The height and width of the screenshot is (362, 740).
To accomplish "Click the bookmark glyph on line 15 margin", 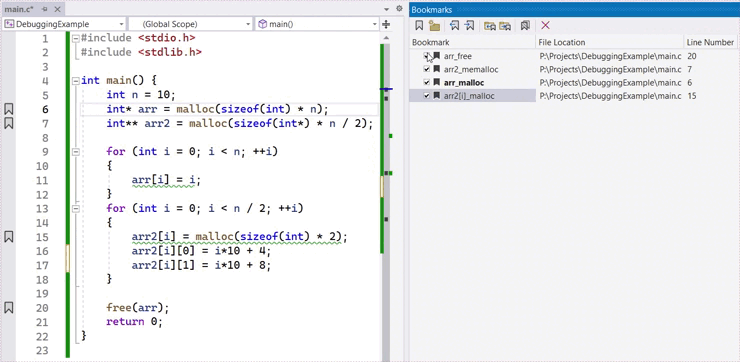I will click(x=8, y=237).
